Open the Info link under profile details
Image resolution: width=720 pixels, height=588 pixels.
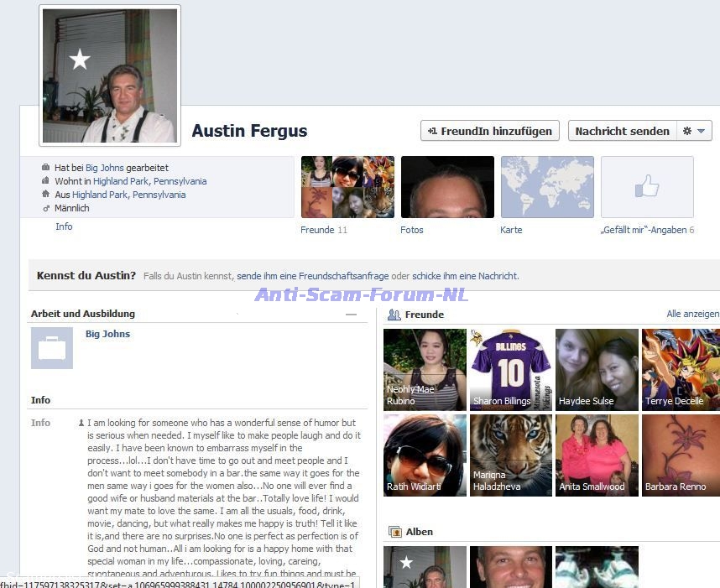tap(64, 226)
